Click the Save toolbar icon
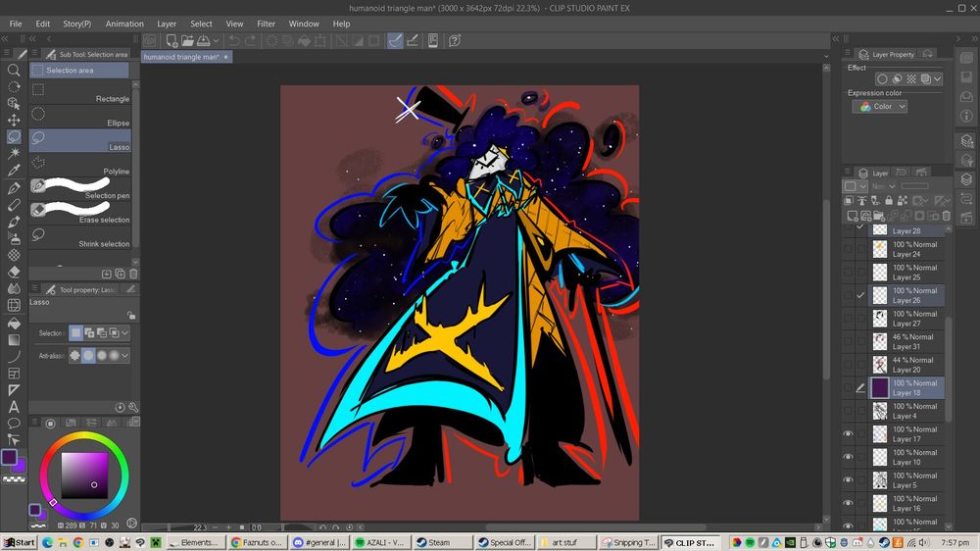 [x=204, y=40]
